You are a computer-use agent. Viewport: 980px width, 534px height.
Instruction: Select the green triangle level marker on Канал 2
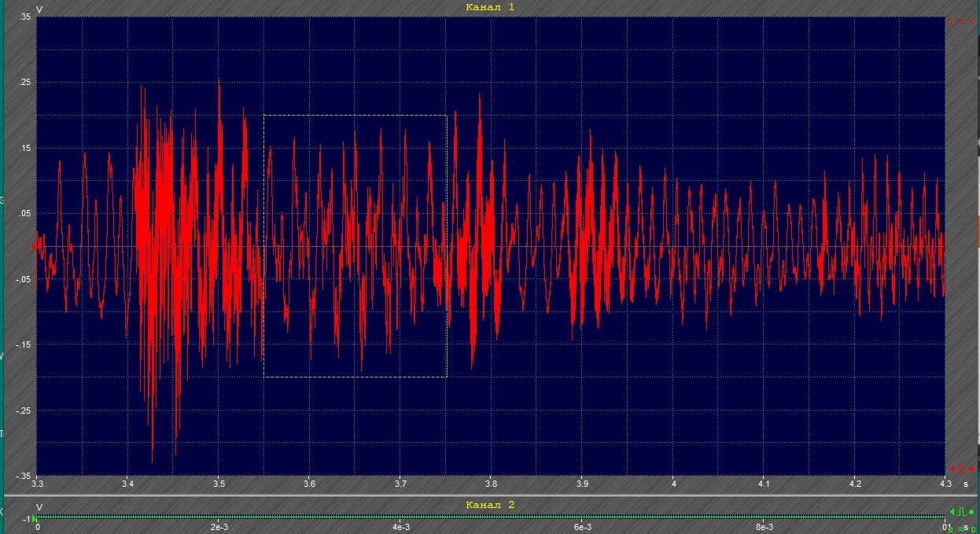tap(34, 518)
